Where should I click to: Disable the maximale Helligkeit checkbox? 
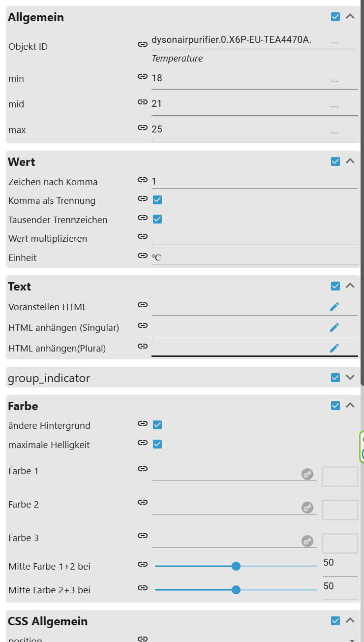tap(157, 444)
